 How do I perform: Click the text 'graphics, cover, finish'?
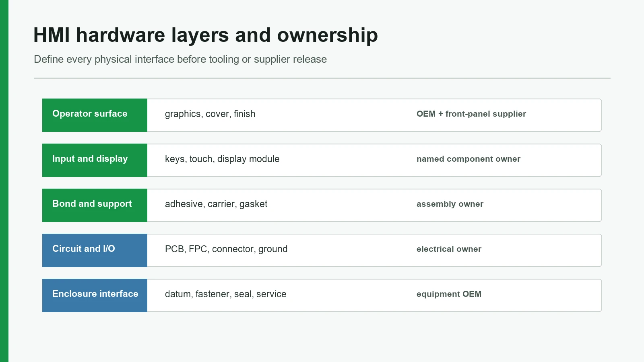[210, 114]
